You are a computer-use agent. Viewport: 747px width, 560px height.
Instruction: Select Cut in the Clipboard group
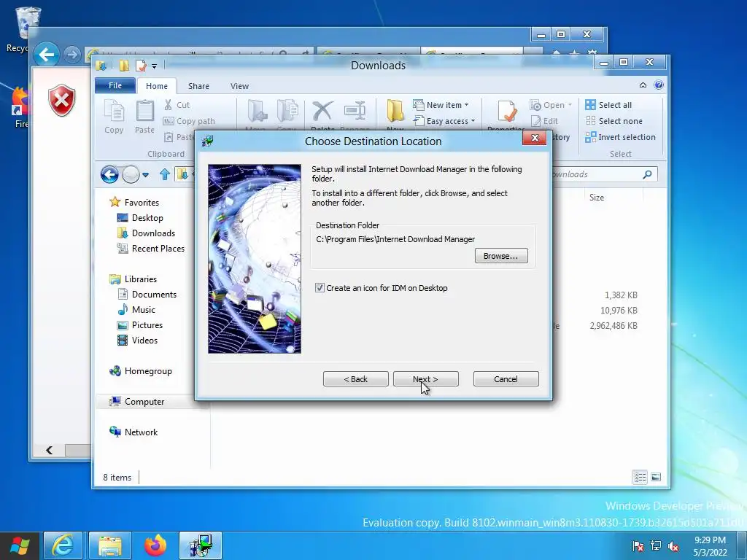177,105
